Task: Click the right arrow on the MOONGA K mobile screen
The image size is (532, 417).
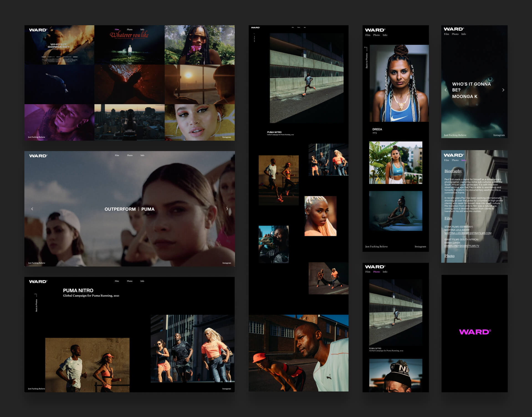Action: (503, 90)
